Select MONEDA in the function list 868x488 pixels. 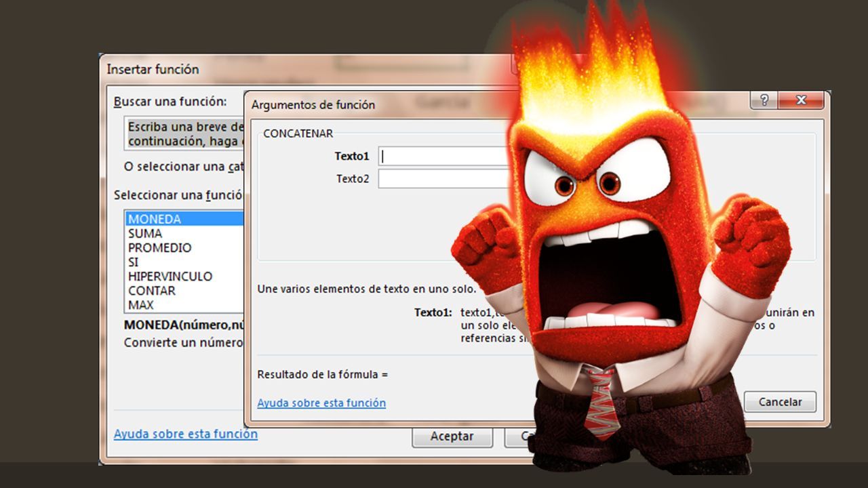point(184,219)
